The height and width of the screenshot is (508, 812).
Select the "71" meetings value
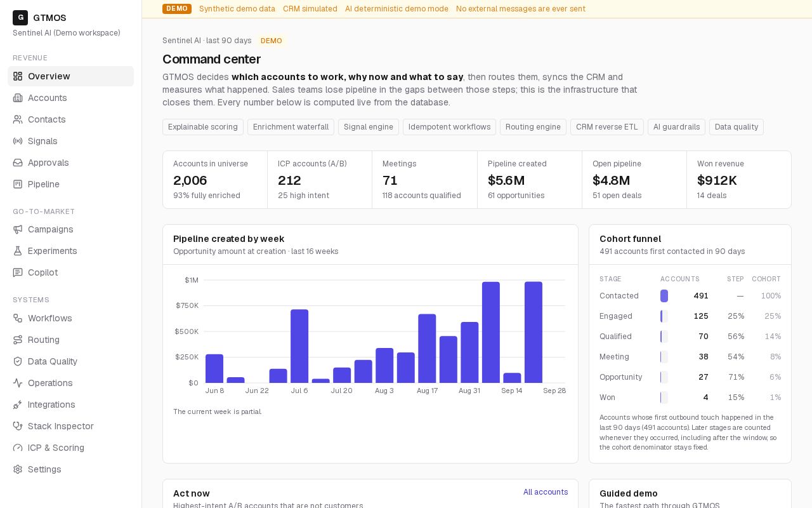pos(390,180)
